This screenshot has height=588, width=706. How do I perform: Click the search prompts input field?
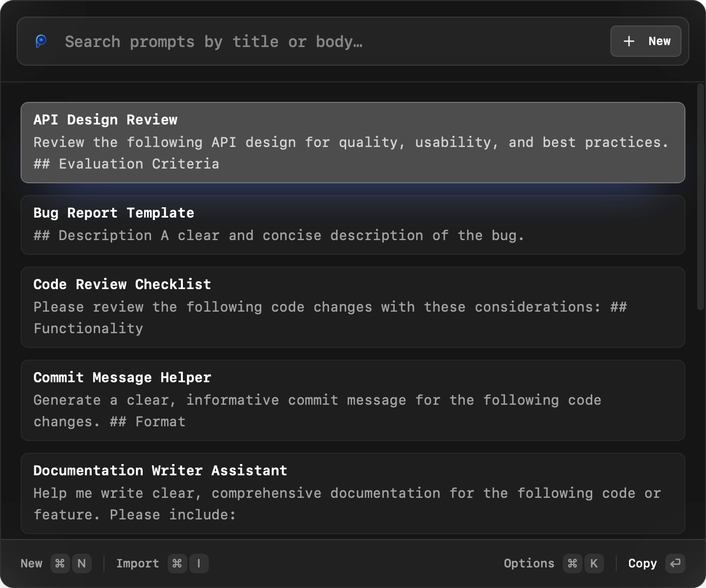point(294,42)
